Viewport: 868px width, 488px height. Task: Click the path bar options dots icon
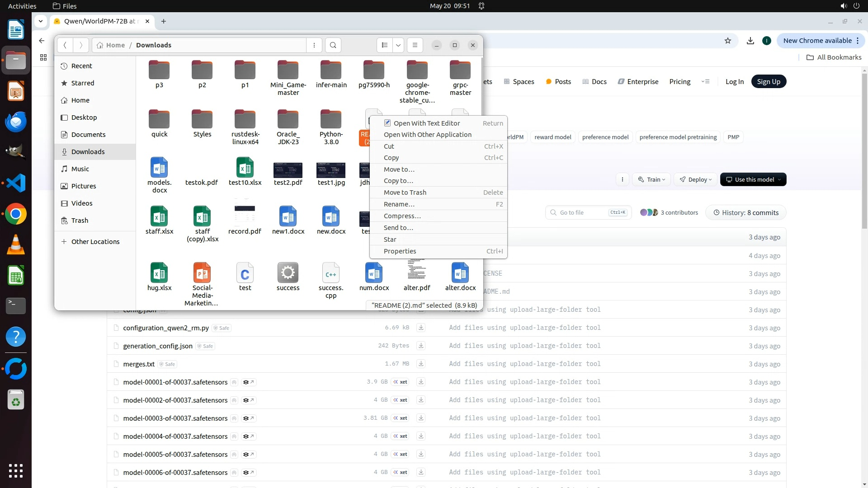tap(314, 45)
